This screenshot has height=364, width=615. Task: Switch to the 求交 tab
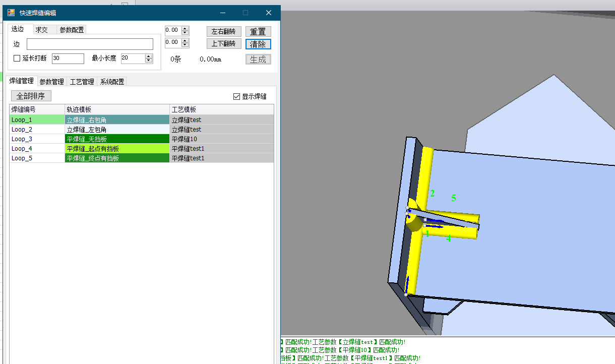[x=42, y=30]
